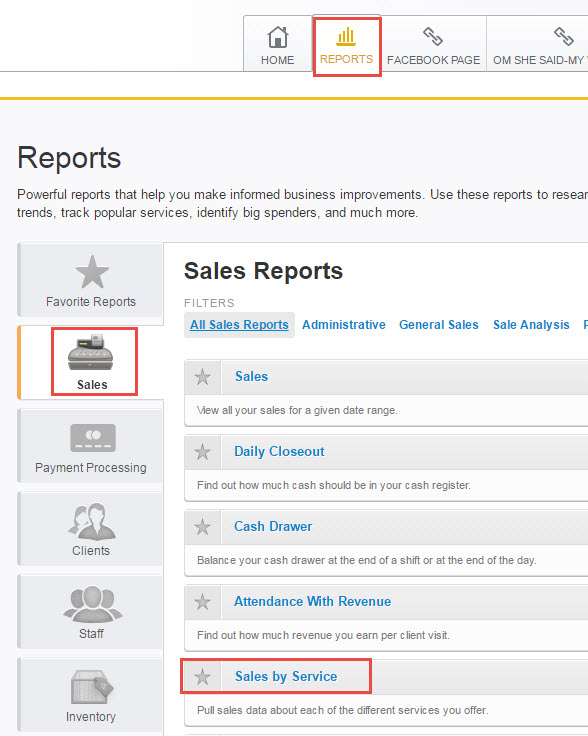
Task: Open the Cash Drawer report
Action: click(273, 527)
